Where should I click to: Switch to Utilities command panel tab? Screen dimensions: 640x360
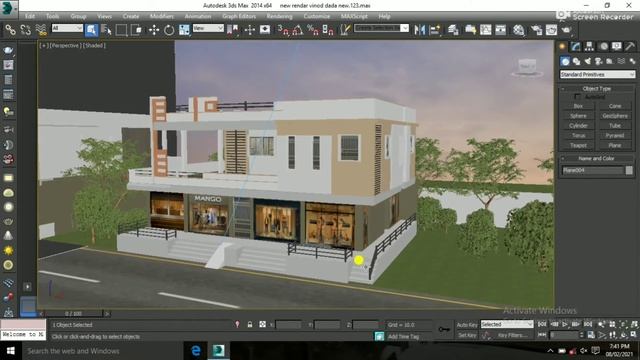coord(630,46)
